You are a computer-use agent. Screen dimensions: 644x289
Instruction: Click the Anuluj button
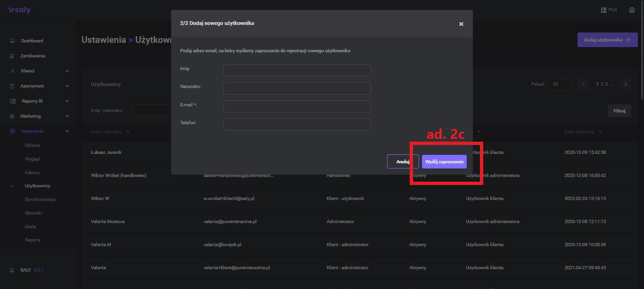(403, 161)
